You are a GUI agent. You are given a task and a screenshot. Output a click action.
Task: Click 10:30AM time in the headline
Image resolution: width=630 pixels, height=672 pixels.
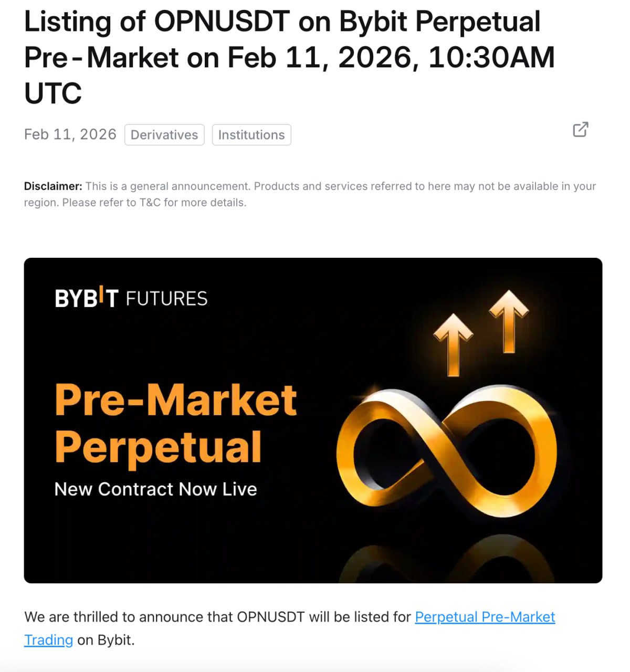(491, 58)
